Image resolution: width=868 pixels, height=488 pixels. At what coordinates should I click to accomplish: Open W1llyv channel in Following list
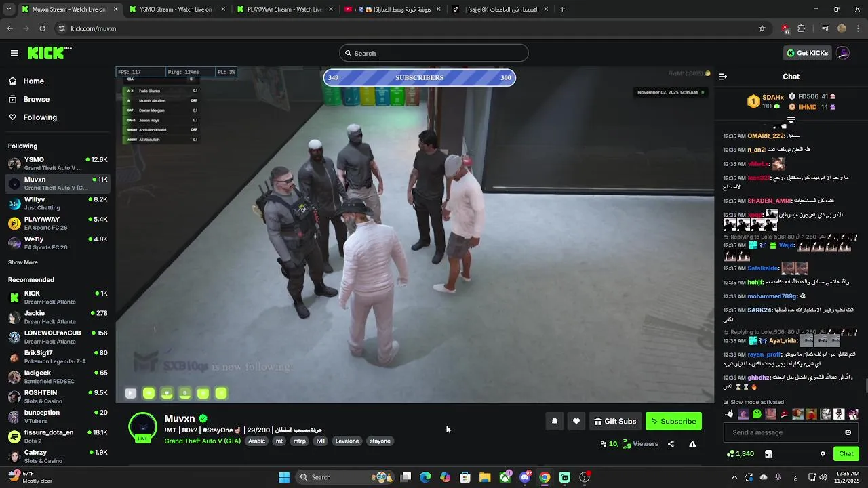click(58, 203)
